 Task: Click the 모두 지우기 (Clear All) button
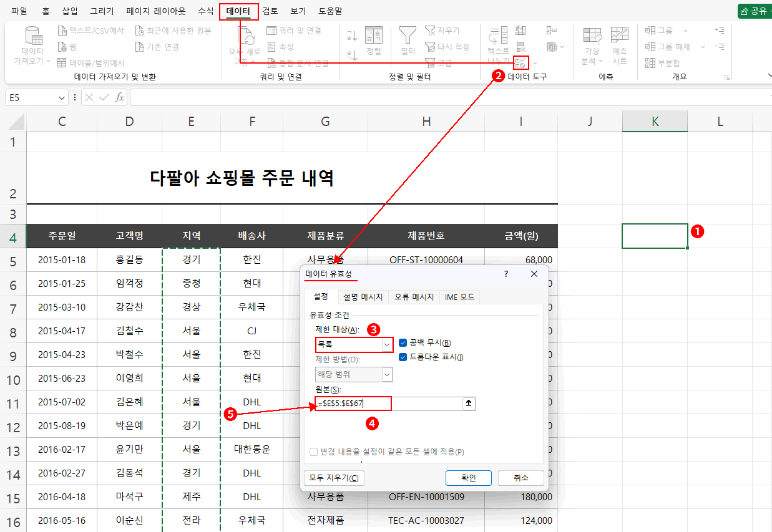tap(334, 478)
